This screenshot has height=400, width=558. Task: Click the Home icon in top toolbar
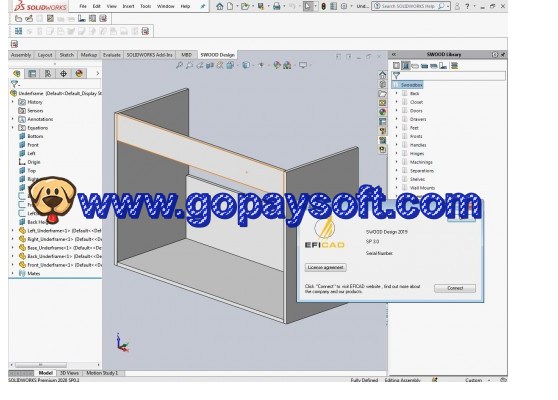(x=220, y=6)
